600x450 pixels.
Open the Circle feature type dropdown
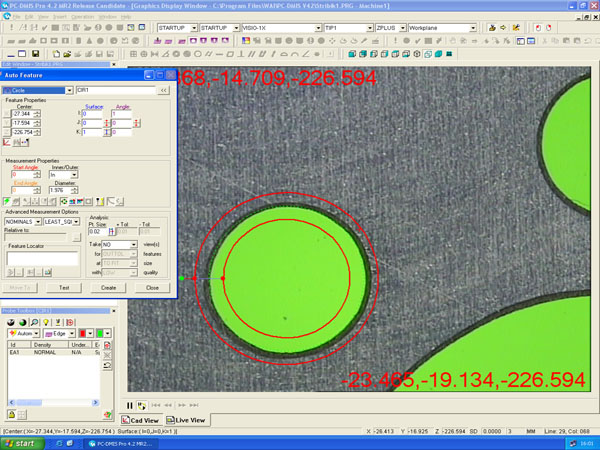pyautogui.click(x=69, y=90)
